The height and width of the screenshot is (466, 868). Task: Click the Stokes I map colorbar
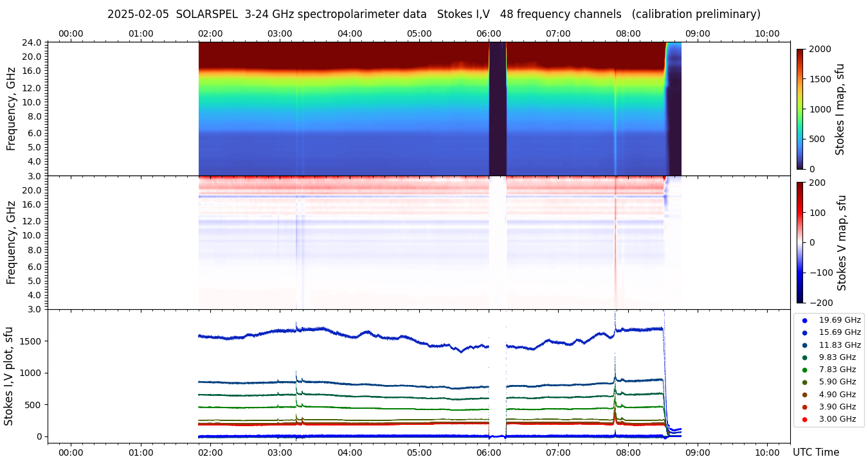point(800,109)
